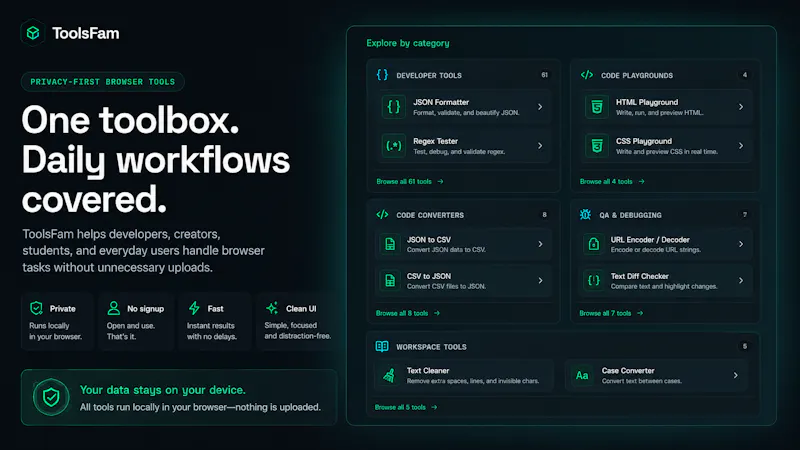Click the Fast lightning bolt icon
The image size is (800, 450).
click(194, 308)
